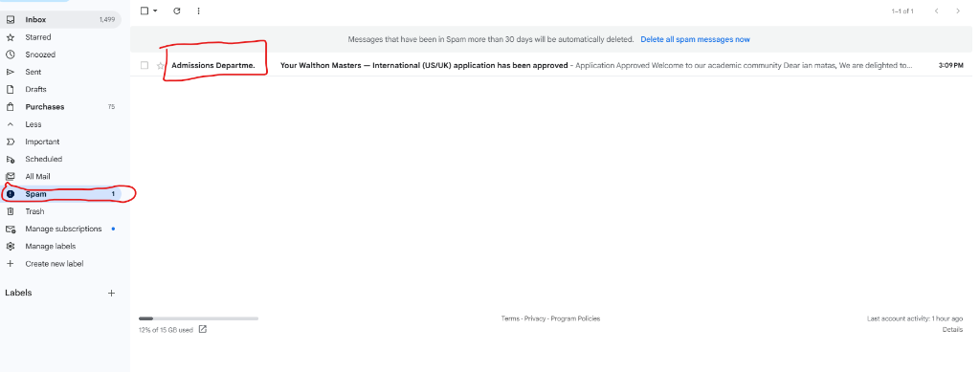Click the plus icon before Create new label
980x372 pixels.
tap(10, 264)
